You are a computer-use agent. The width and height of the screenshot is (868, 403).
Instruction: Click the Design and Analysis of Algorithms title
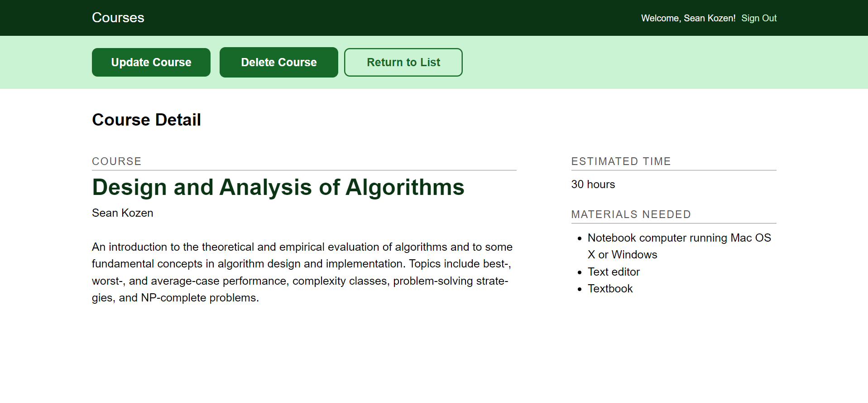pos(278,187)
